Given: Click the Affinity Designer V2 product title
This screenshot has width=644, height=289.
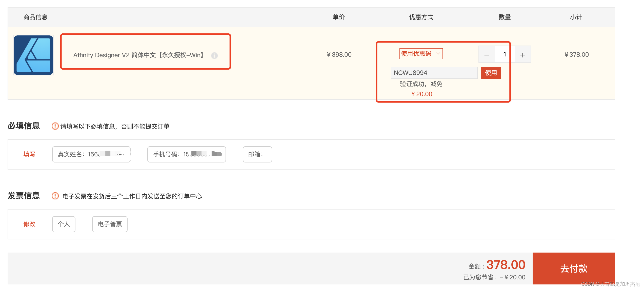Looking at the screenshot, I should (x=139, y=55).
